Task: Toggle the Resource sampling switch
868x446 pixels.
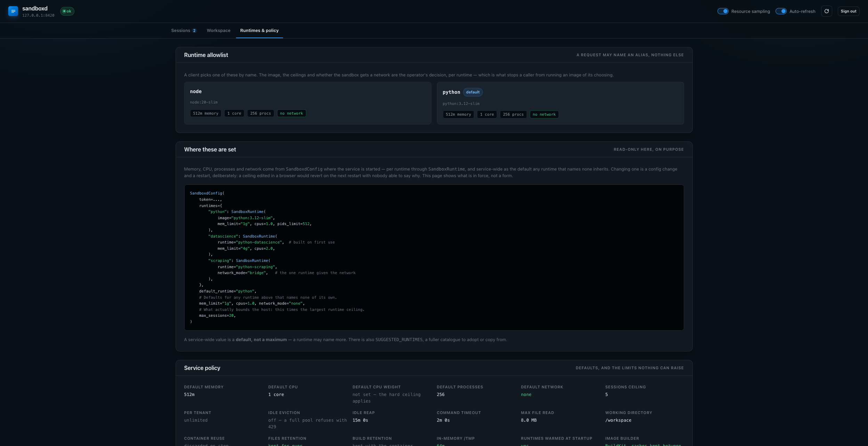Action: click(723, 11)
